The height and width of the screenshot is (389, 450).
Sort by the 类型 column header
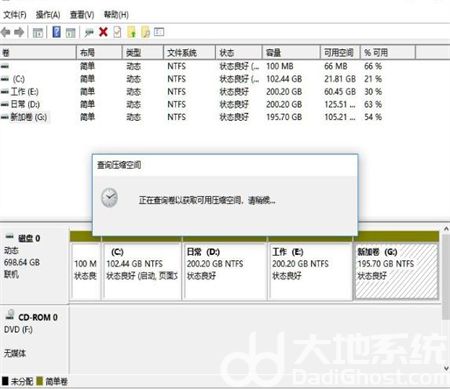click(143, 53)
